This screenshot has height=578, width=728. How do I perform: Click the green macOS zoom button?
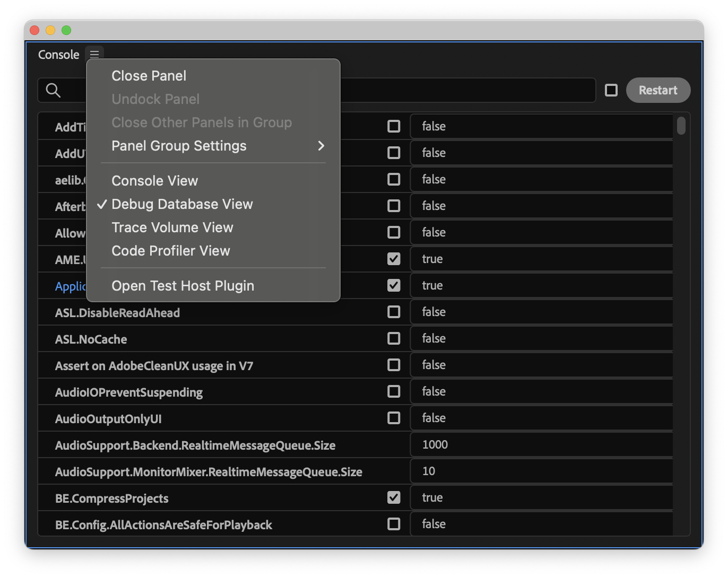pos(66,30)
